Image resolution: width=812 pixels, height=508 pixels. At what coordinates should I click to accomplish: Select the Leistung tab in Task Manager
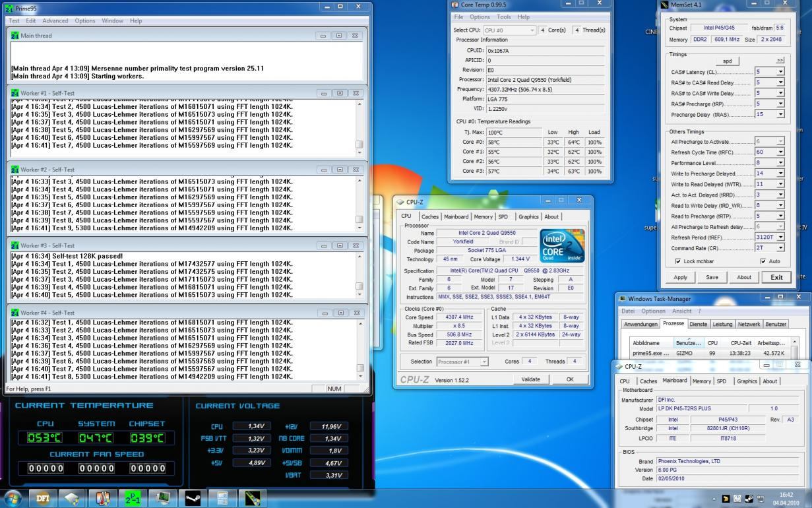tap(722, 324)
